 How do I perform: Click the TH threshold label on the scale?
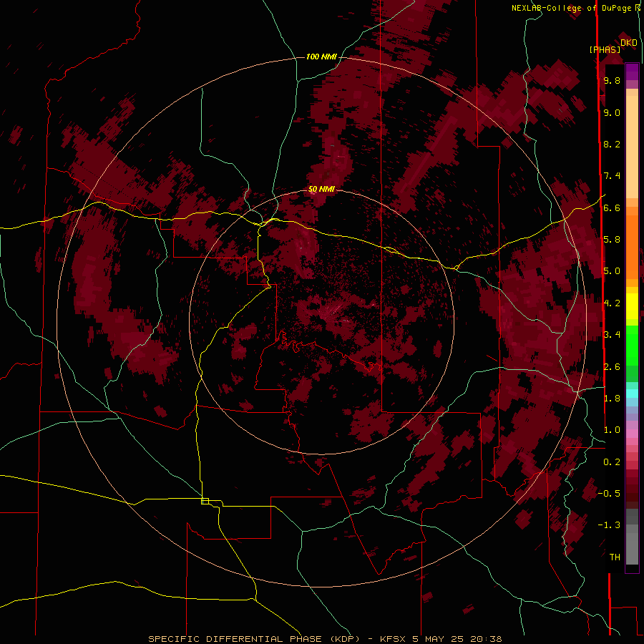[x=615, y=557]
